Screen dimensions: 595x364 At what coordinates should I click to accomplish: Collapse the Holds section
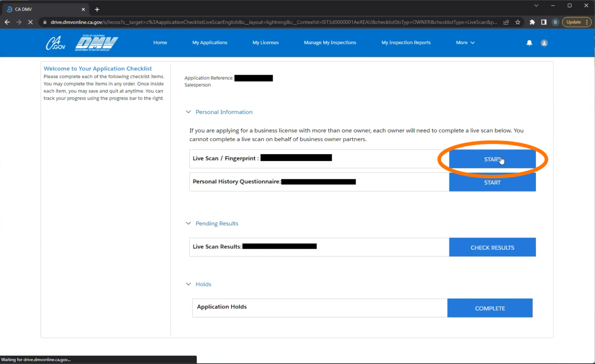click(x=188, y=284)
